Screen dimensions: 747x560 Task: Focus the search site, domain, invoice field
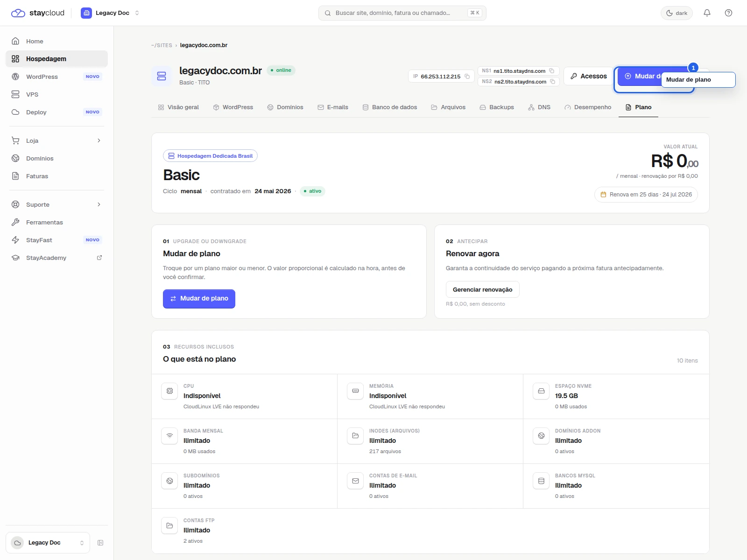(402, 13)
